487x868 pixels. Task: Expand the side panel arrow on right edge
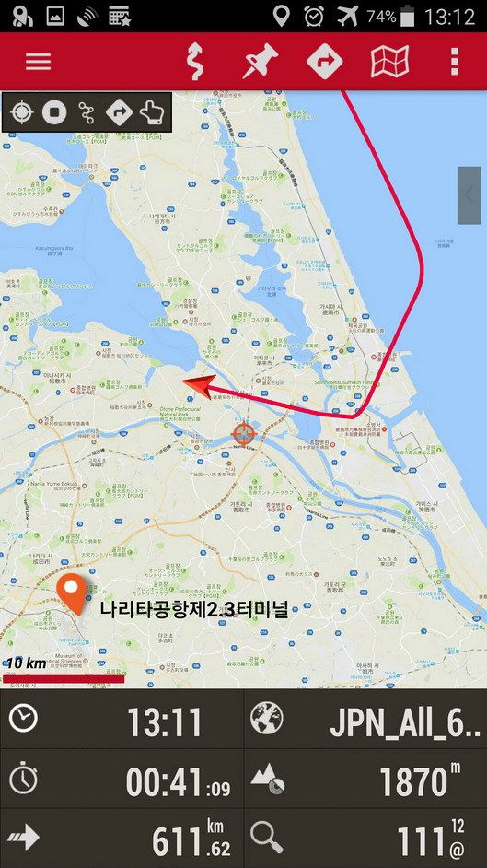[x=470, y=195]
